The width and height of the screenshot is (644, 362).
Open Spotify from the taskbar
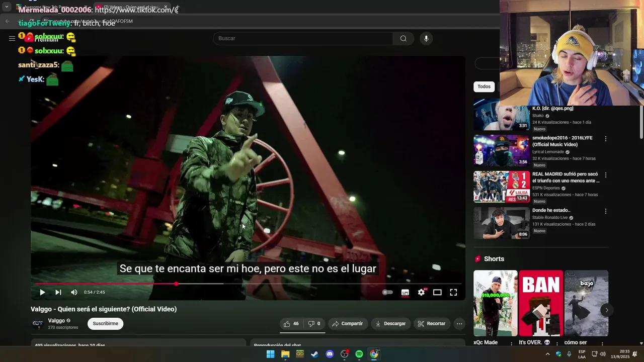point(359,354)
